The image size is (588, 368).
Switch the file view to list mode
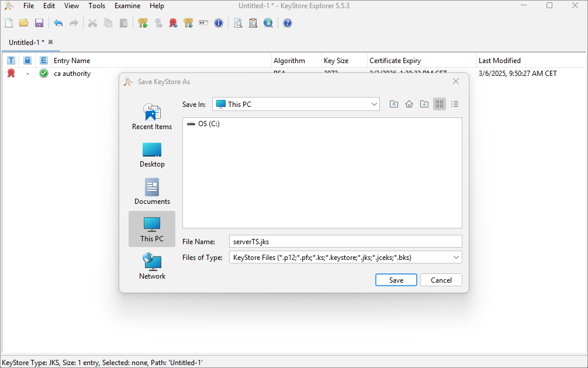tap(455, 104)
